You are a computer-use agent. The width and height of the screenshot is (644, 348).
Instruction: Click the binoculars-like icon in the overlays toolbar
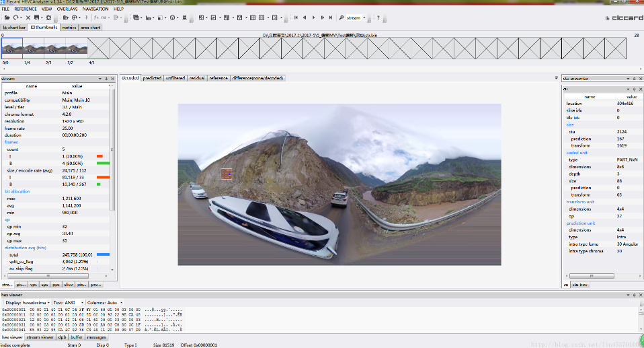tap(185, 18)
